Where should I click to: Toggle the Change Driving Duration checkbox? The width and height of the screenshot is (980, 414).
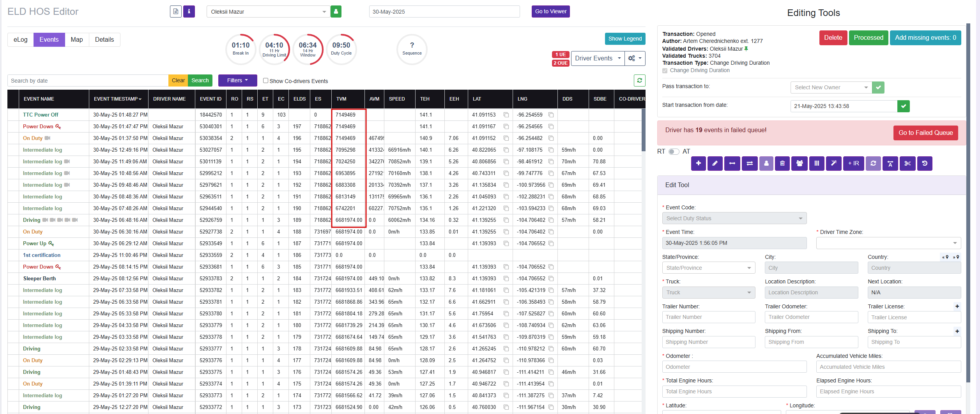[665, 71]
